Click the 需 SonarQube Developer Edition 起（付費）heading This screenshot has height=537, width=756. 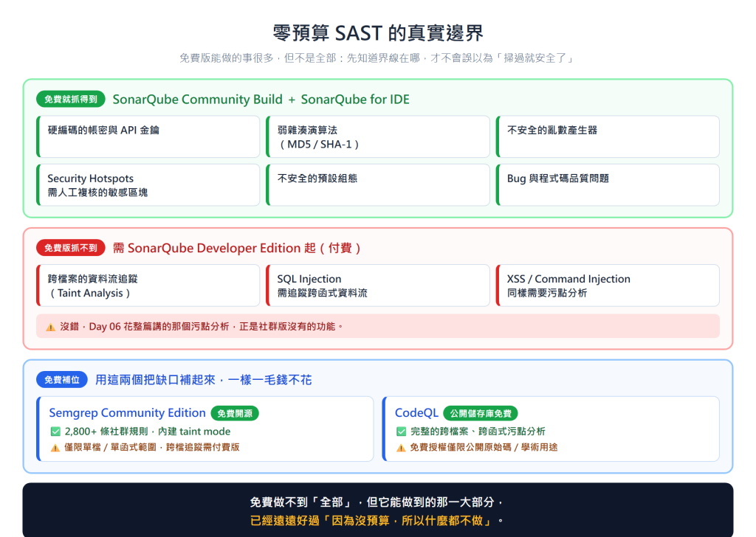(237, 248)
